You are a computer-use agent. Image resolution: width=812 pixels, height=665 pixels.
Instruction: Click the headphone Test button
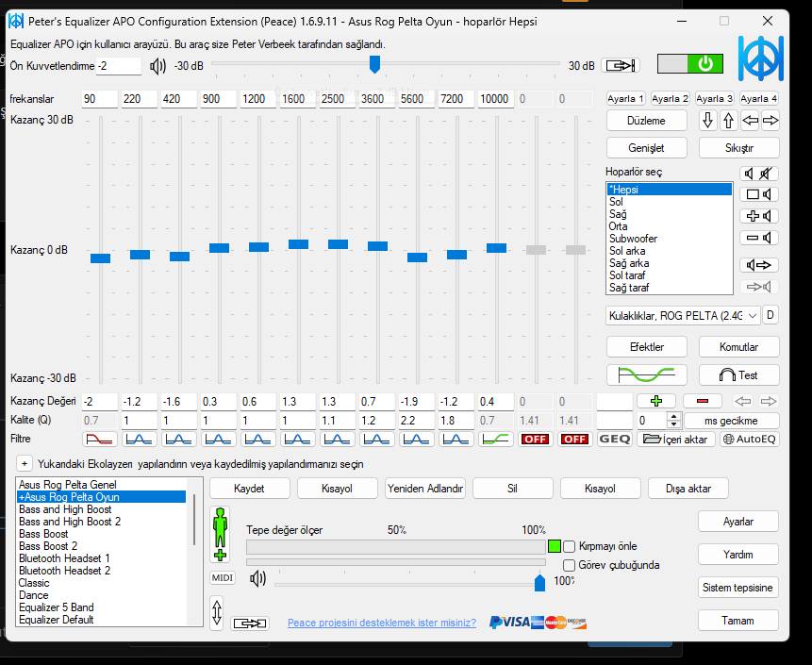[x=738, y=375]
